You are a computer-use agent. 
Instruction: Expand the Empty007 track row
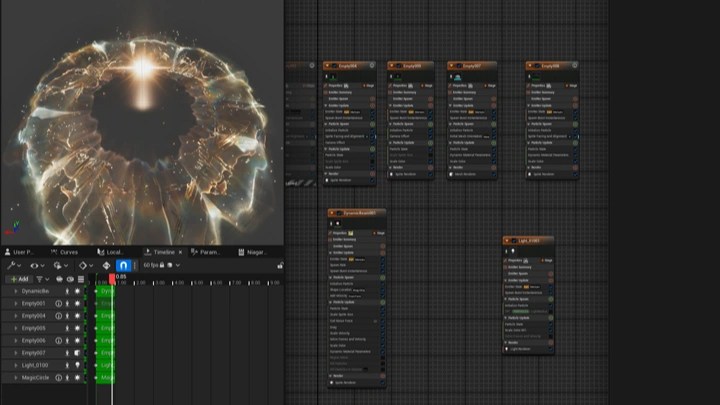click(x=15, y=353)
